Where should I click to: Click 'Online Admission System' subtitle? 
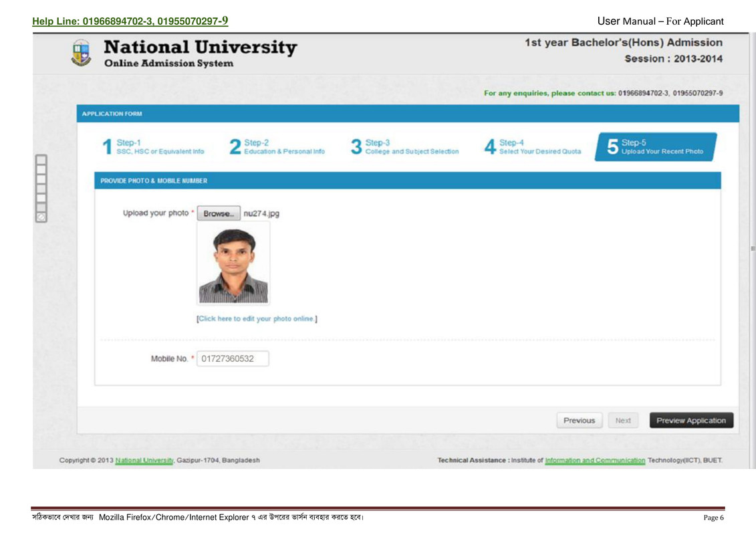point(168,63)
